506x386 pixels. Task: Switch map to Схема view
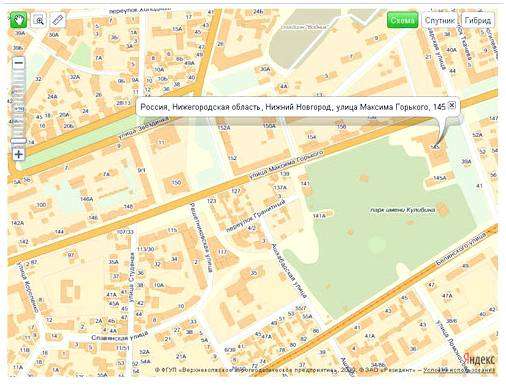(x=403, y=20)
